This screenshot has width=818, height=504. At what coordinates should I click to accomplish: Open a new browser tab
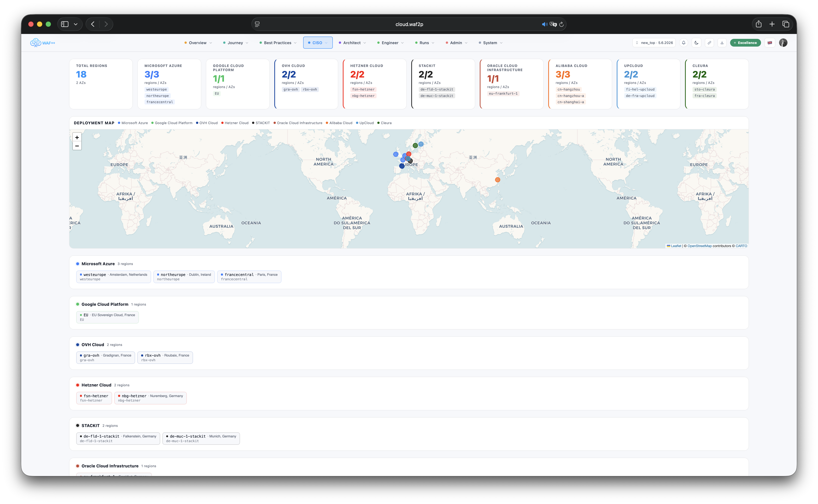click(772, 24)
